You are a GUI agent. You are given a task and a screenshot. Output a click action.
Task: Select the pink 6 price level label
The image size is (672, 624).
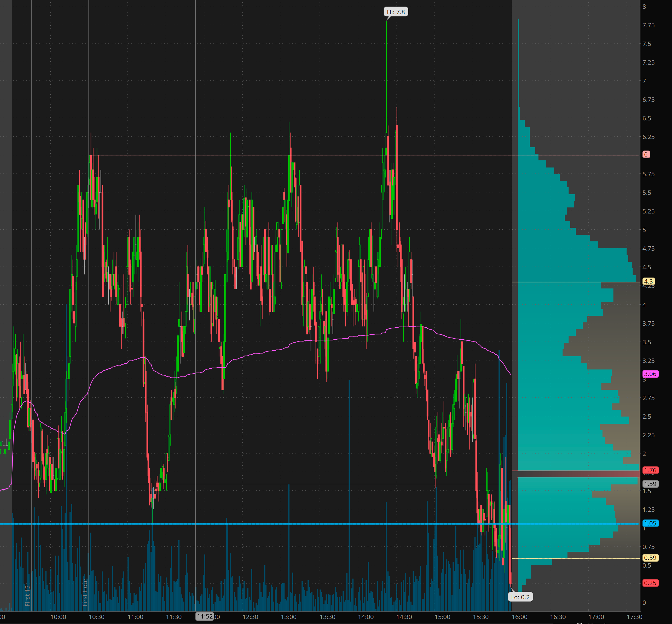646,154
